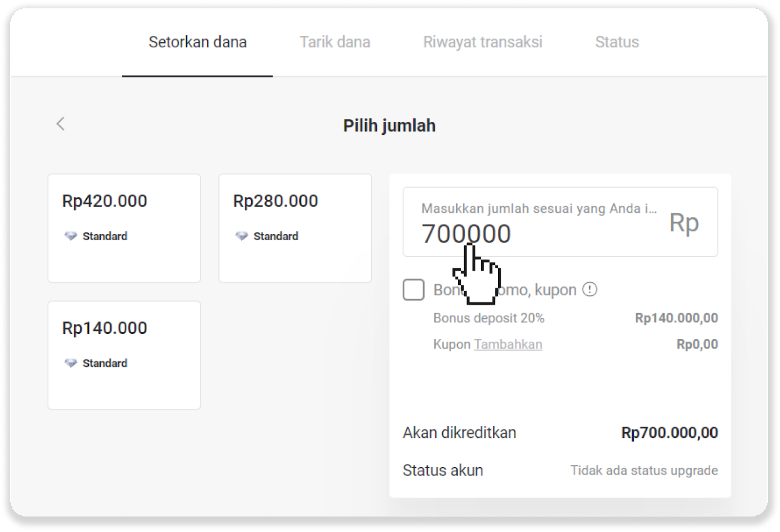
Task: Go back using the left chevron arrow
Action: click(60, 124)
